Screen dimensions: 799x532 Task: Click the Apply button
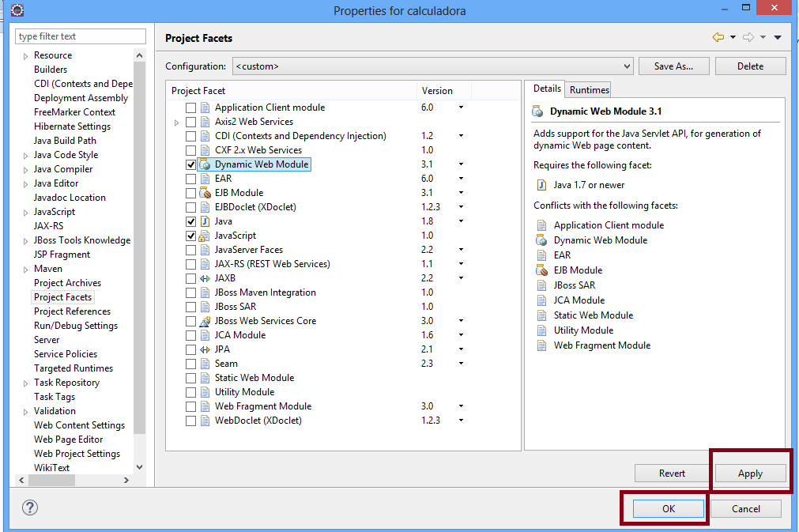[x=750, y=474]
